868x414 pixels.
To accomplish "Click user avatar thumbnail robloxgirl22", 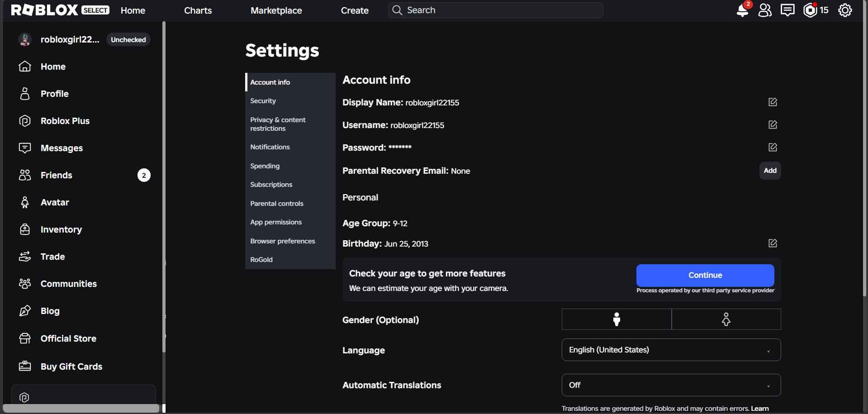I will [25, 39].
